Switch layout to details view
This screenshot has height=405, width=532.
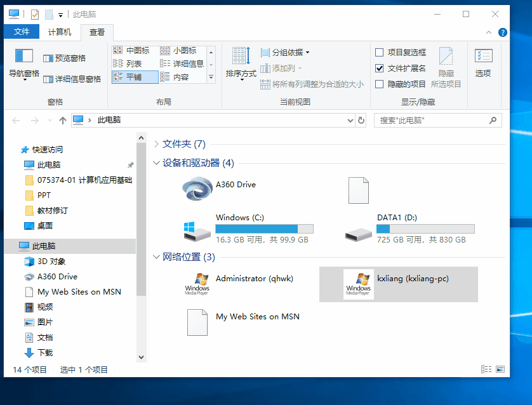tap(182, 63)
